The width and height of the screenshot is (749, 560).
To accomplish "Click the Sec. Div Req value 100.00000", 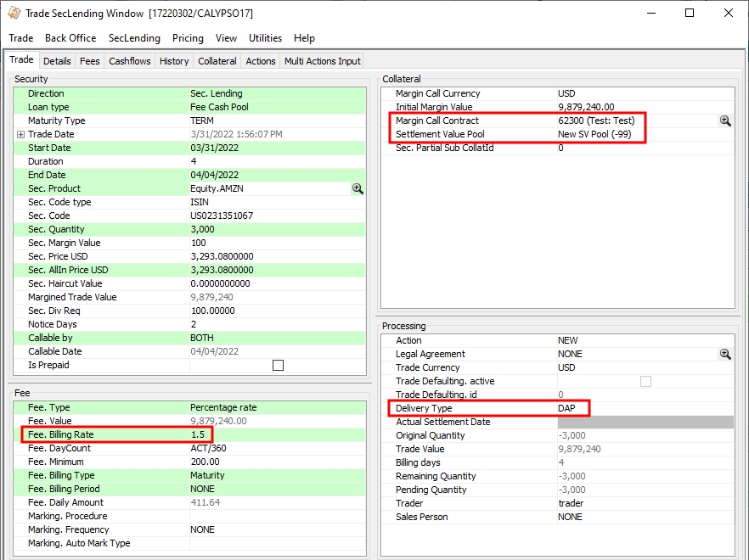I will (x=212, y=311).
